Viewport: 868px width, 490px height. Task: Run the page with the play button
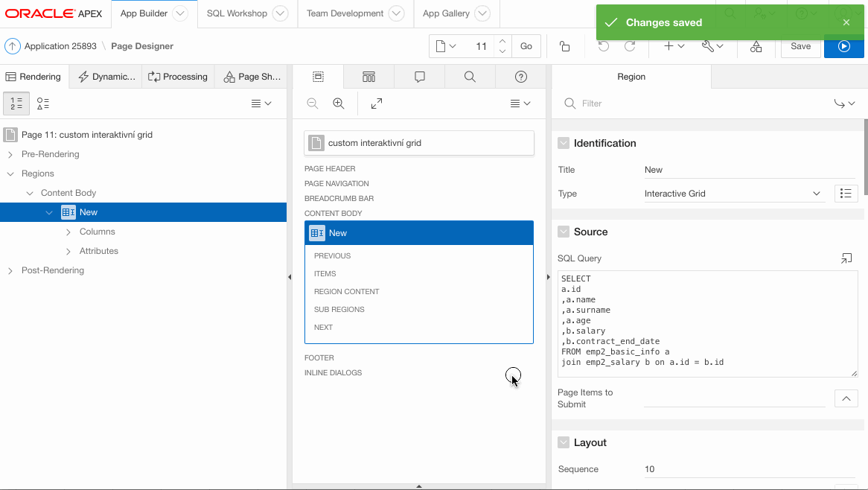(x=843, y=46)
